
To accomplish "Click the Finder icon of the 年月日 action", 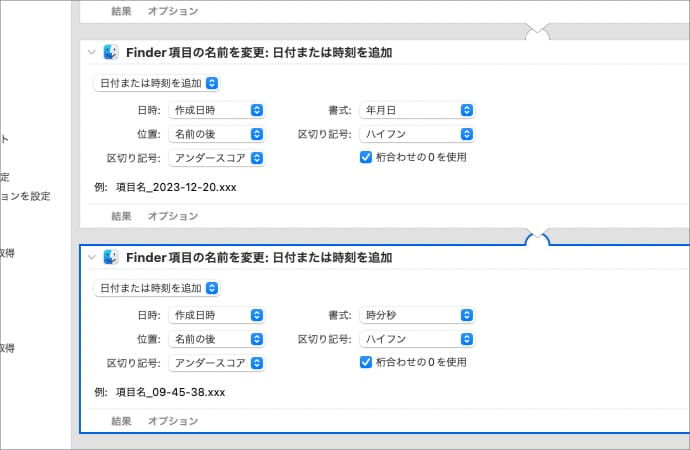I will (111, 53).
